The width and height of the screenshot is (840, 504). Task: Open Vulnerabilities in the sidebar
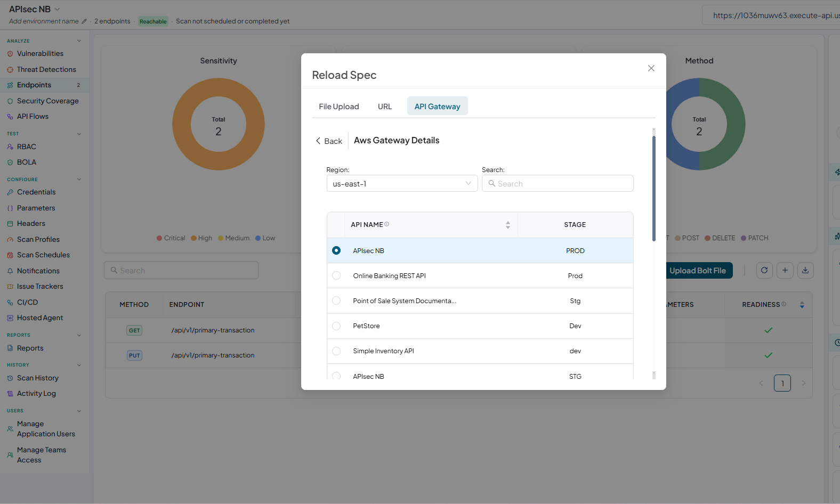(40, 54)
